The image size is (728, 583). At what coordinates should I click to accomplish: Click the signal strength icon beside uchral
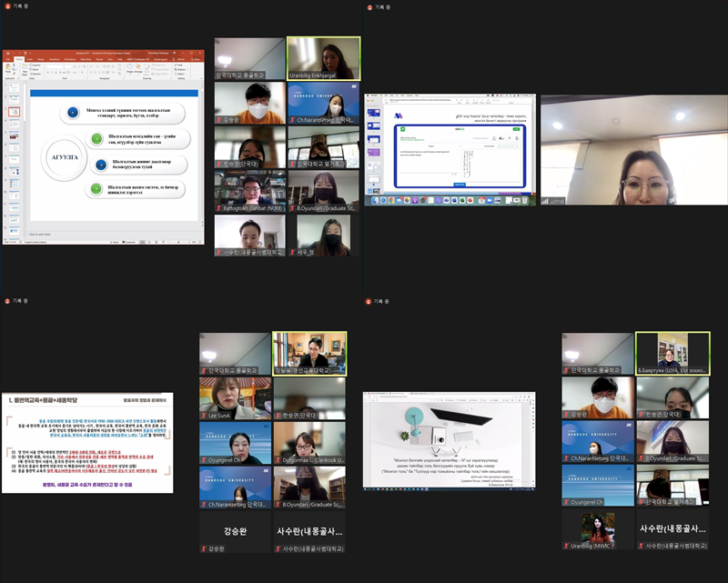click(545, 201)
